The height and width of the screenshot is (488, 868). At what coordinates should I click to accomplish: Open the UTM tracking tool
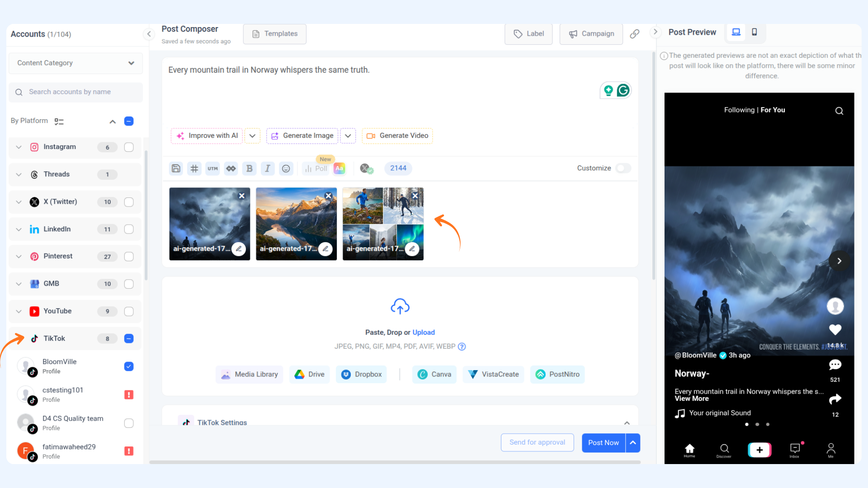click(x=212, y=169)
